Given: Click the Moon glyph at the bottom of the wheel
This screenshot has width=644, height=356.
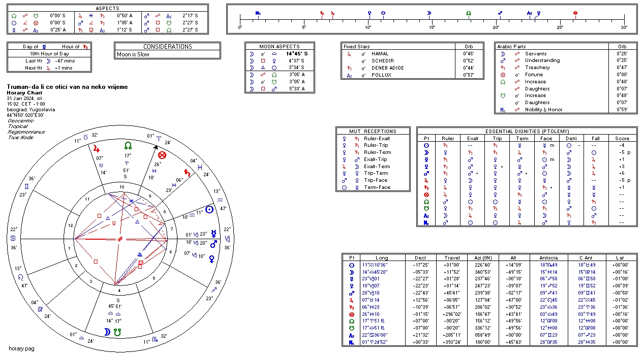Looking at the screenshot, I should coord(108,332).
